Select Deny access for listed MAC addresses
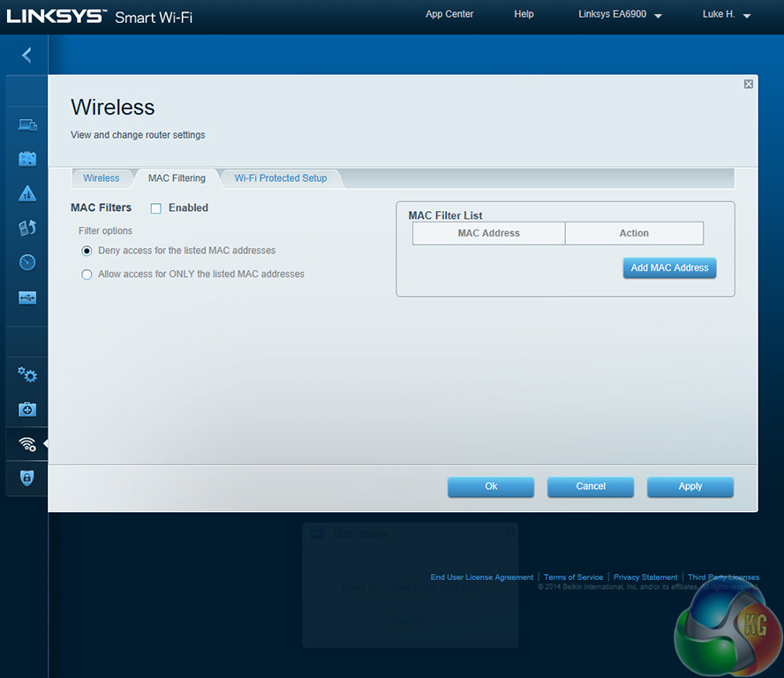The width and height of the screenshot is (784, 678). pos(87,251)
